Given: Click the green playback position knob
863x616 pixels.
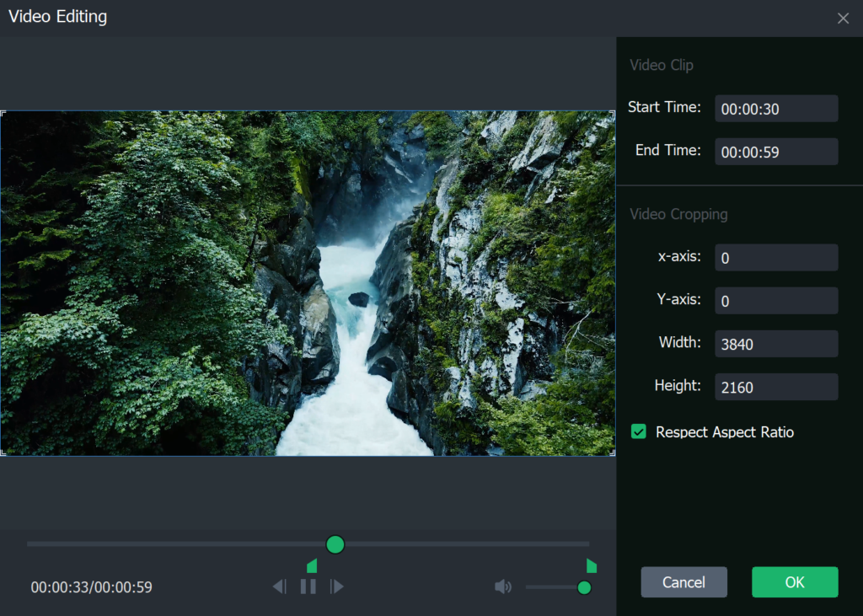Looking at the screenshot, I should [335, 544].
